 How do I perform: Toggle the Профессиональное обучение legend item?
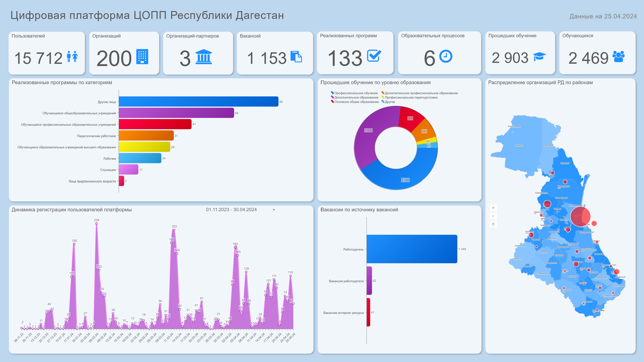(x=354, y=93)
